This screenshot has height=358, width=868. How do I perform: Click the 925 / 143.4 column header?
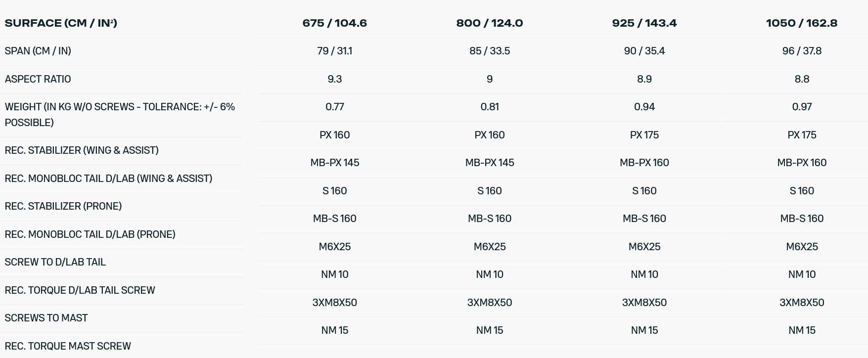coord(644,23)
